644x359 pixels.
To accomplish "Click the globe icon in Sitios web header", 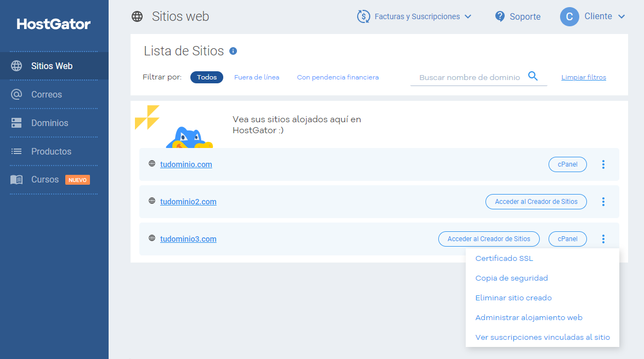I will (137, 16).
